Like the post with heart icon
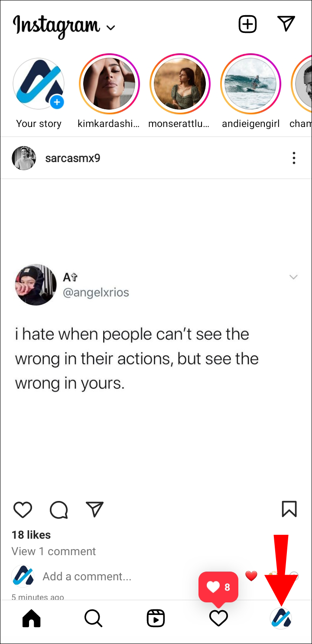The image size is (312, 644). point(23,510)
